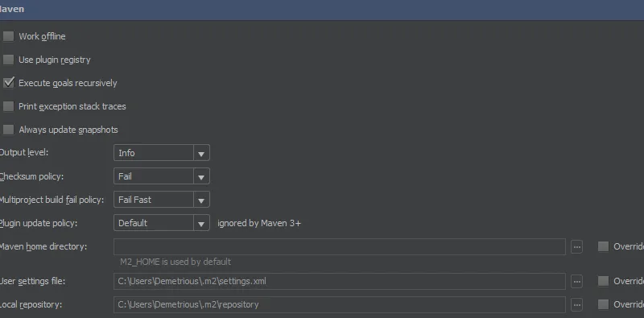This screenshot has width=644, height=318.
Task: Click the Local repository label
Action: (x=31, y=304)
